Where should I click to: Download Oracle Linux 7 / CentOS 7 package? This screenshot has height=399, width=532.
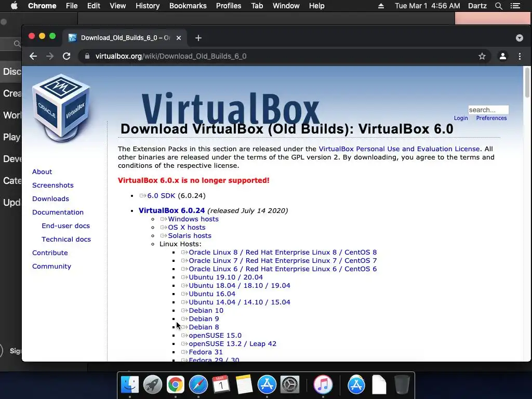(x=283, y=261)
